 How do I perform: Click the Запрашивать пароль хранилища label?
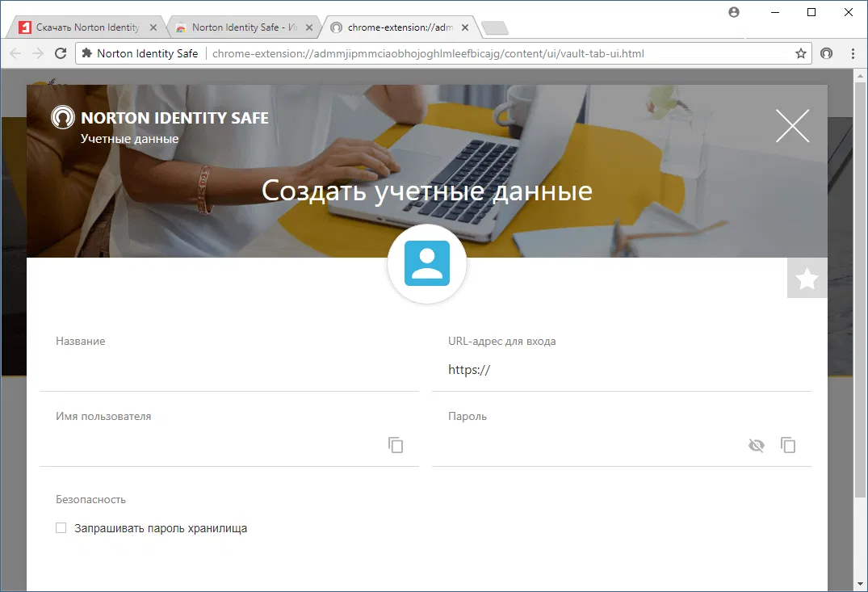(161, 528)
